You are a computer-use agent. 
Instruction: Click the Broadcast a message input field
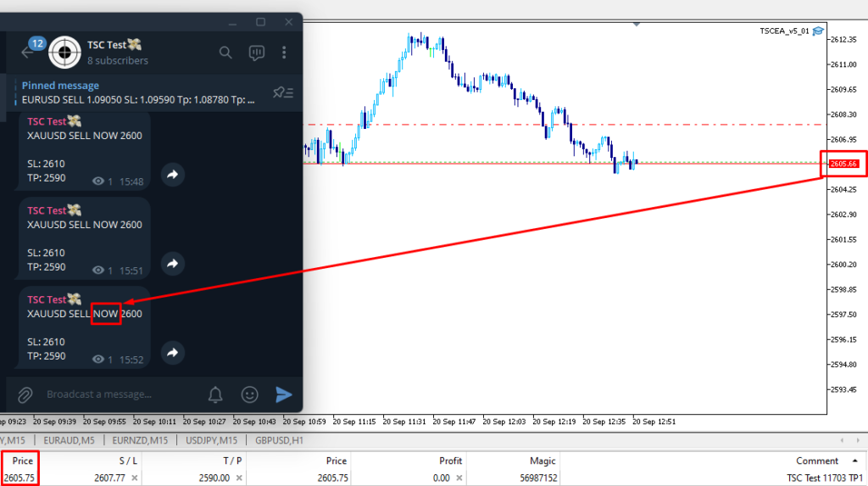click(x=119, y=394)
